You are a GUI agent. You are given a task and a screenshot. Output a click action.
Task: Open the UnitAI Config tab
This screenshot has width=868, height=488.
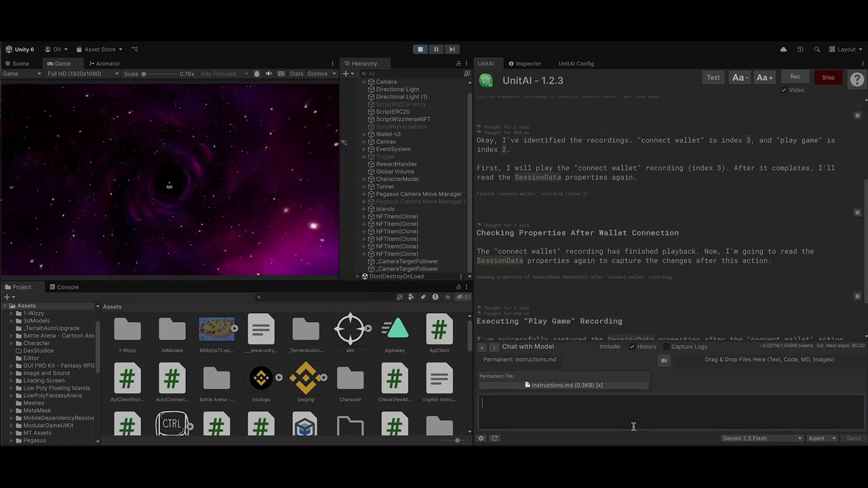(576, 64)
